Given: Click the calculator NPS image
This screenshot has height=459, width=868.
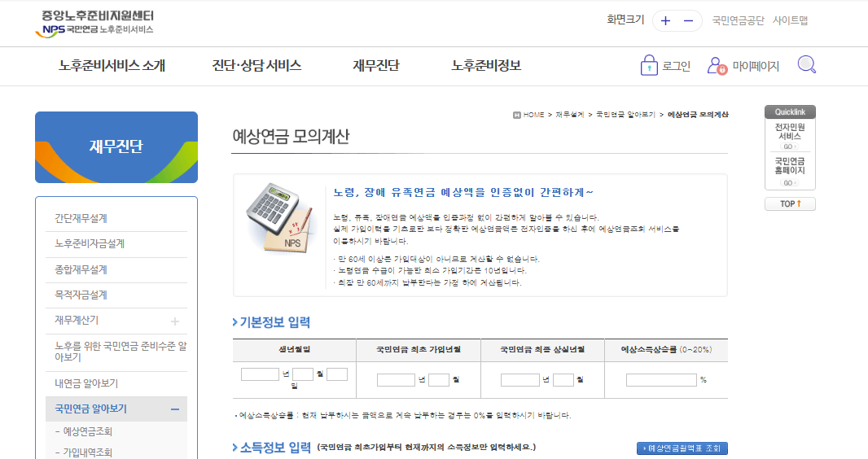Looking at the screenshot, I should tap(279, 217).
